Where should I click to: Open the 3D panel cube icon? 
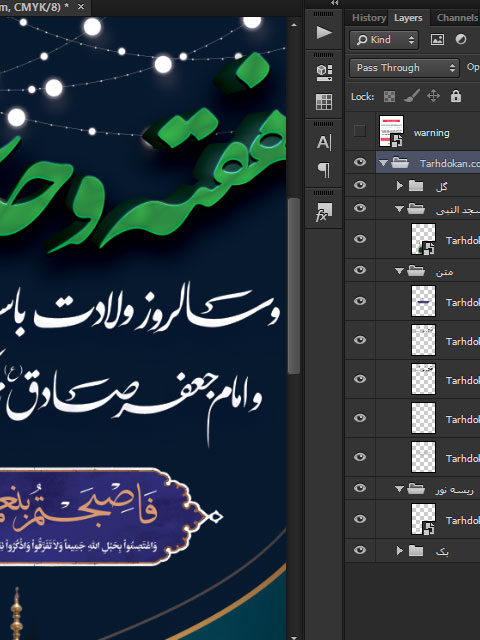pos(324,73)
